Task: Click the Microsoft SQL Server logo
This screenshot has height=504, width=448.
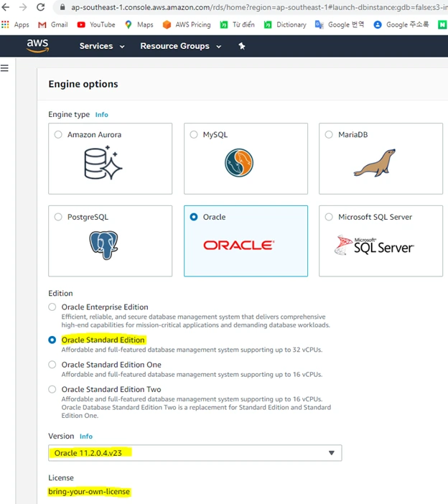Action: click(374, 245)
